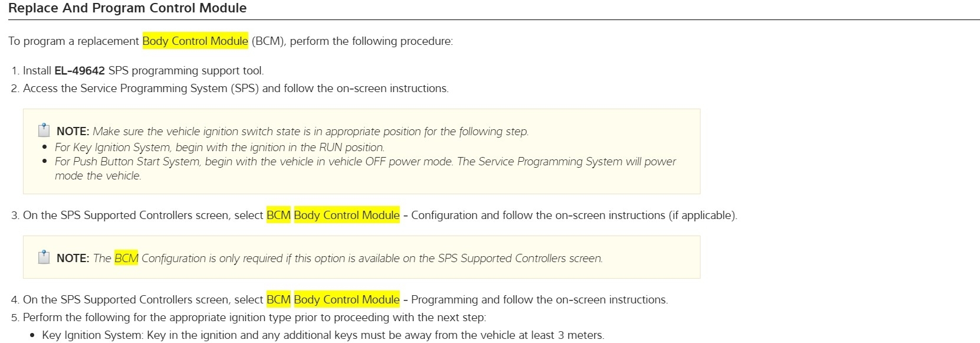Click highlighted "Body Control Module" in the intro sentence
Viewport: 980px width, 343px height.
195,41
